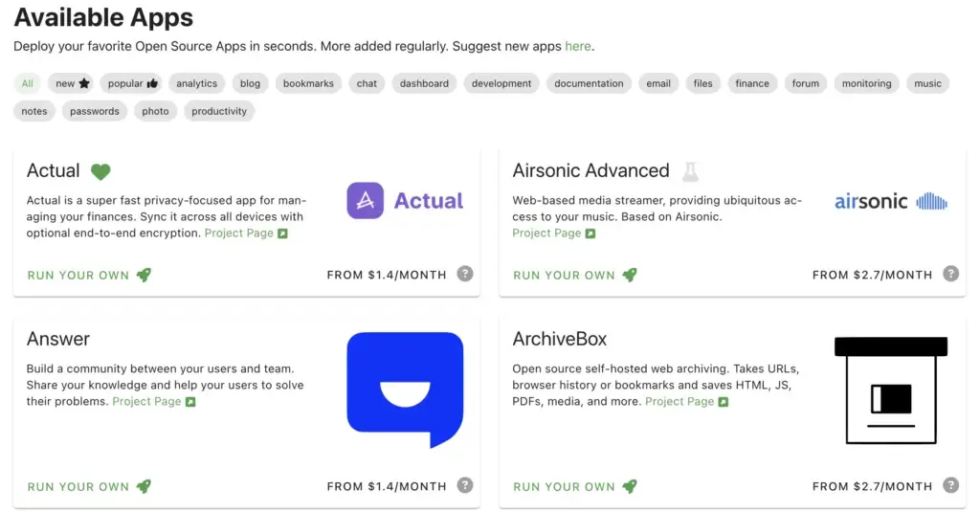980x512 pixels.
Task: Open the 'here' suggest new apps link
Action: point(577,46)
